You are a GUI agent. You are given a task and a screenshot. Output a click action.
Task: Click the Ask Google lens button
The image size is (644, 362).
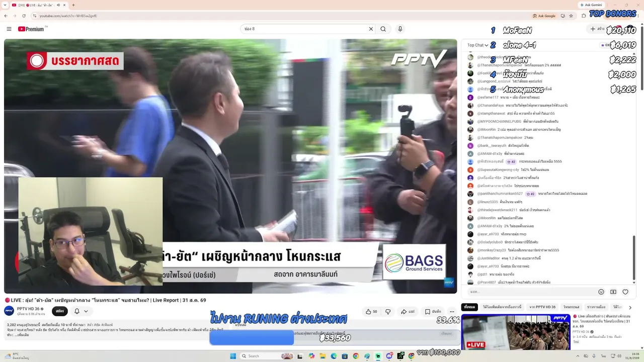(544, 16)
